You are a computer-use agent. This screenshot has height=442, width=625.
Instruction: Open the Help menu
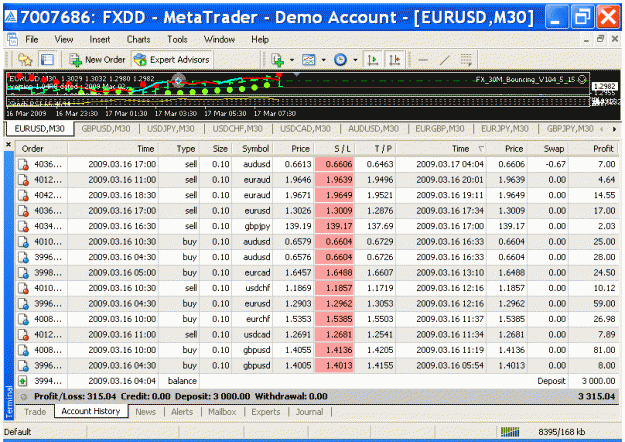pos(260,39)
